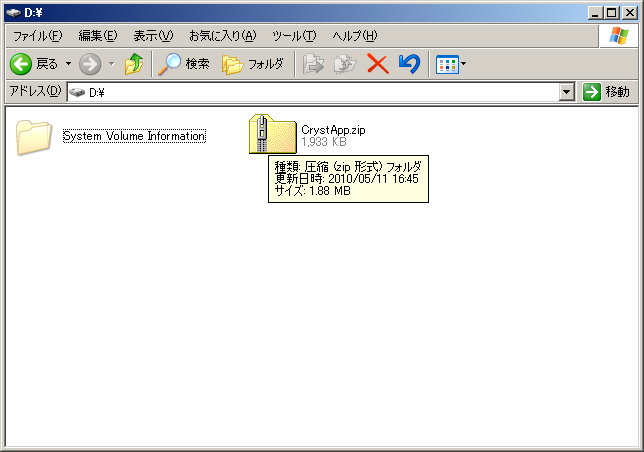Close the D:¥ window
This screenshot has height=452, width=644.
630,13
